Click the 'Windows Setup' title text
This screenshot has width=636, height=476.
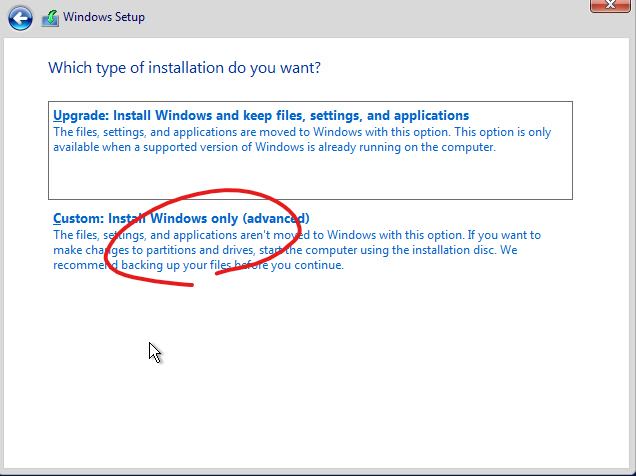point(104,17)
